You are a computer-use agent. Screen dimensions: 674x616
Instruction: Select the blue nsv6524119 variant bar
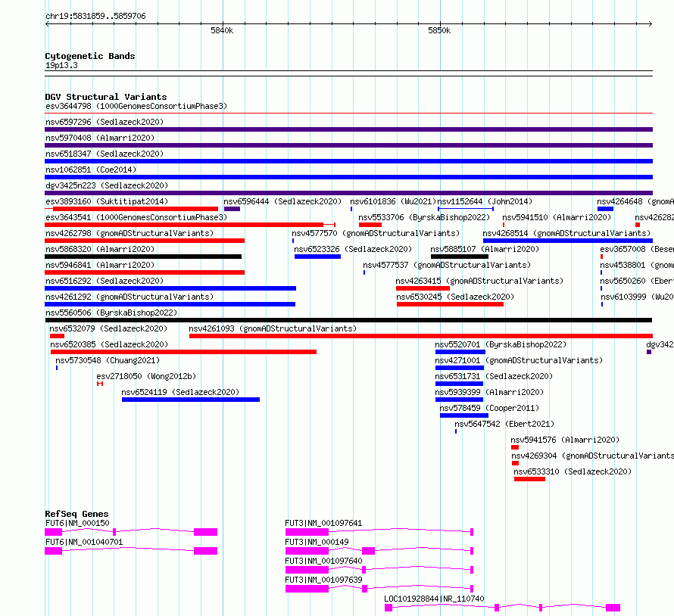coord(191,400)
